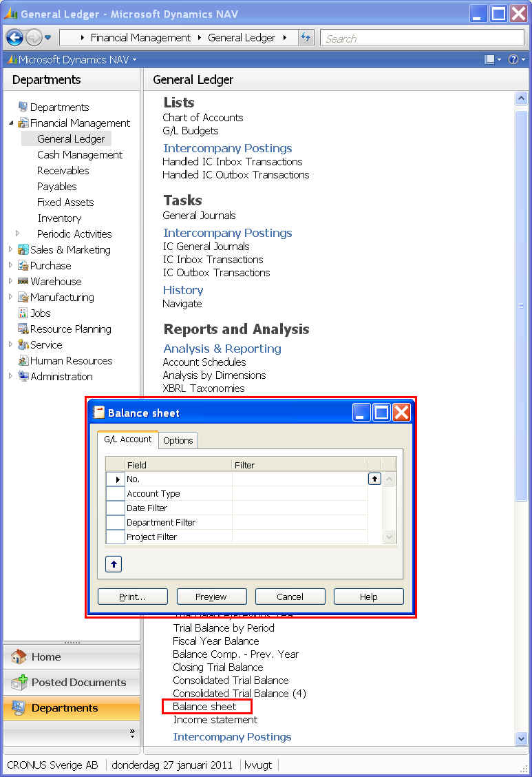Click the Manufacturing department icon

(x=23, y=298)
